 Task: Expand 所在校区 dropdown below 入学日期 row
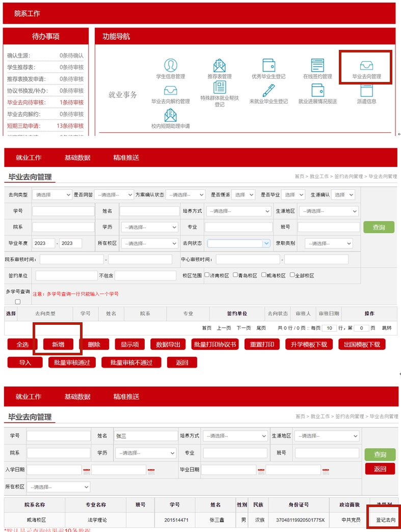pyautogui.click(x=59, y=487)
